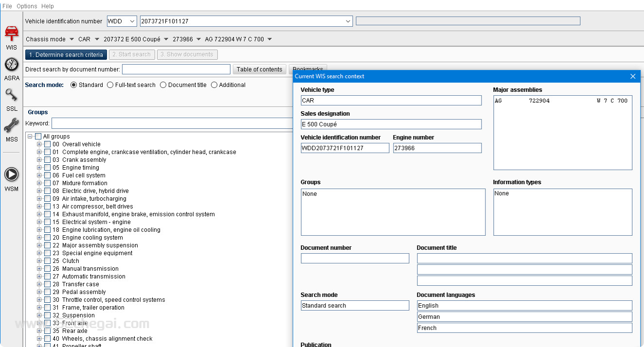Viewport: 644px width, 347px height.
Task: Expand the 09 Air intake, turbocharging group
Action: pyautogui.click(x=39, y=199)
